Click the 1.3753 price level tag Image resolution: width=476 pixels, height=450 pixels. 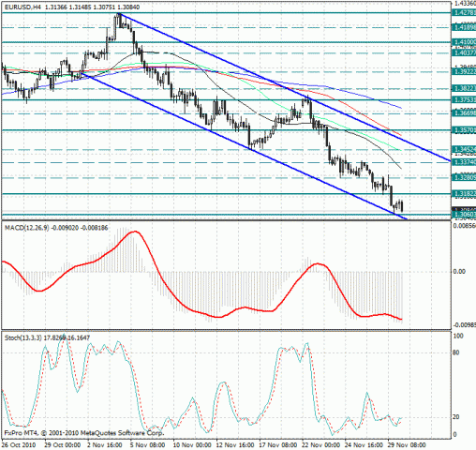(x=464, y=100)
